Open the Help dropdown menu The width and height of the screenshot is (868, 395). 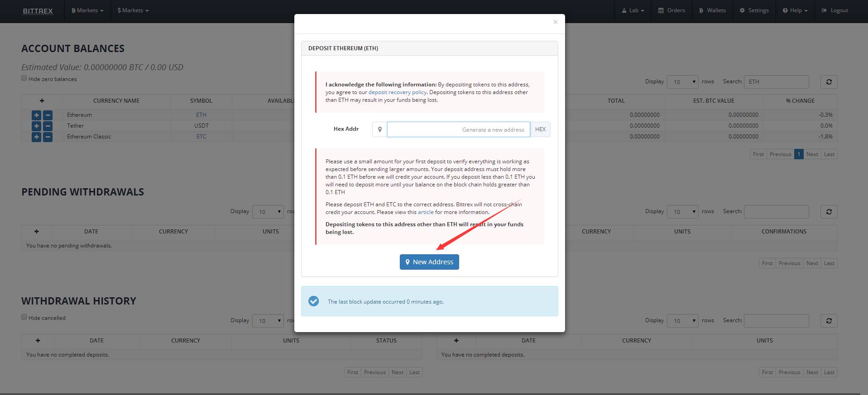[x=795, y=10]
